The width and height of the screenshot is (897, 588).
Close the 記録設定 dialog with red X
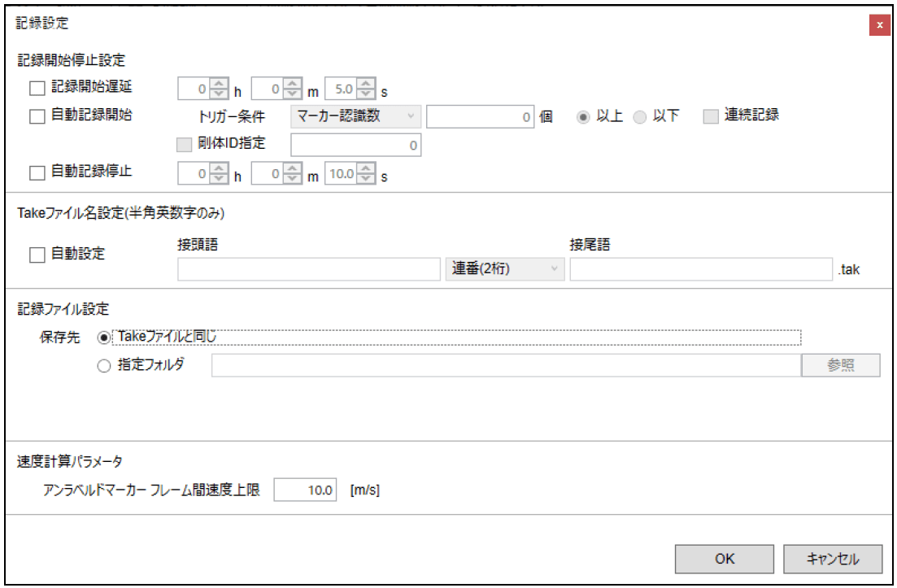[879, 25]
